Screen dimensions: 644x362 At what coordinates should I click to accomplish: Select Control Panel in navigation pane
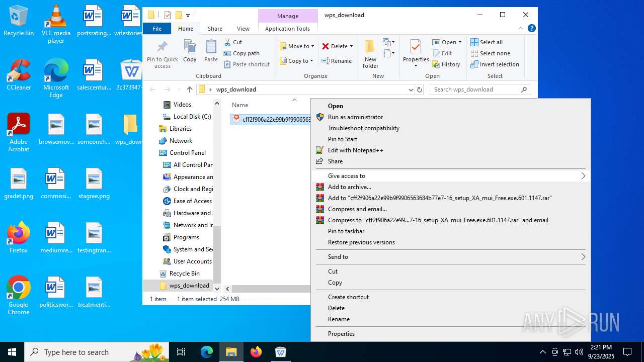pos(182,153)
